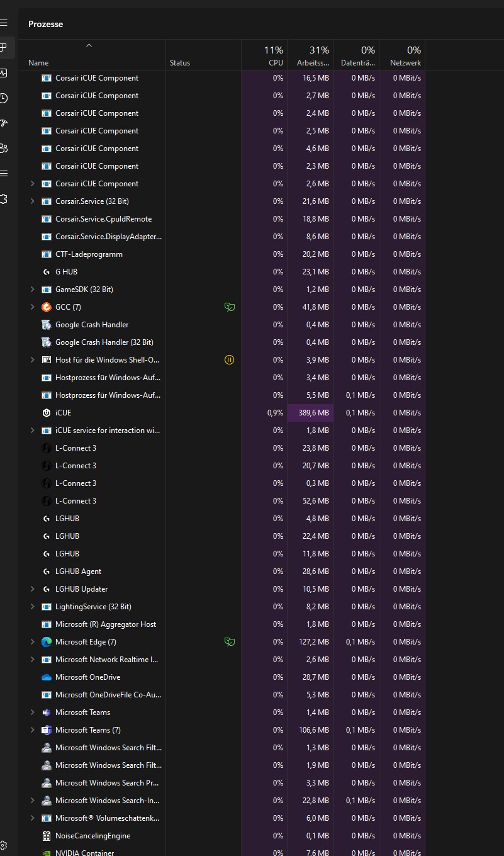Click the LGHUB Agent icon
Viewport: 504px width, 856px height.
pyautogui.click(x=46, y=572)
